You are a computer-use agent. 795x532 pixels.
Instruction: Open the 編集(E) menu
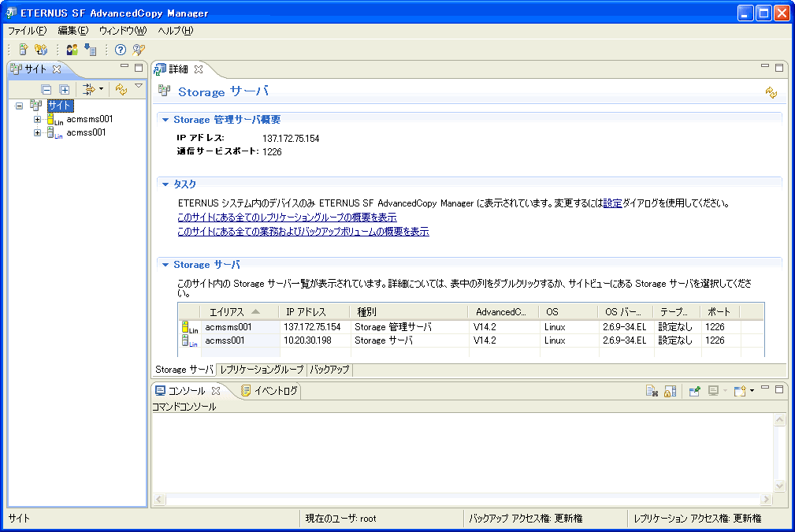pyautogui.click(x=73, y=31)
